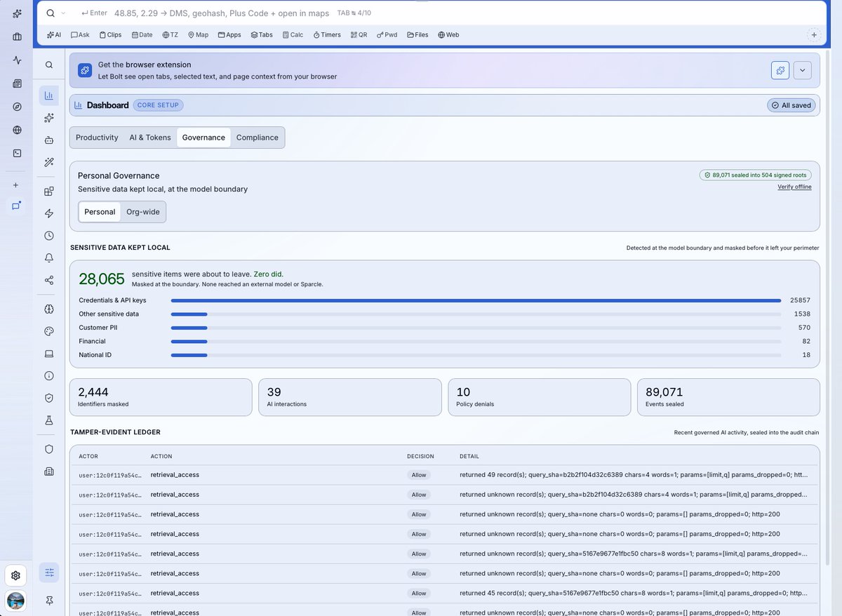Open the terminal icon in the left rail
842x616 pixels.
click(x=17, y=153)
